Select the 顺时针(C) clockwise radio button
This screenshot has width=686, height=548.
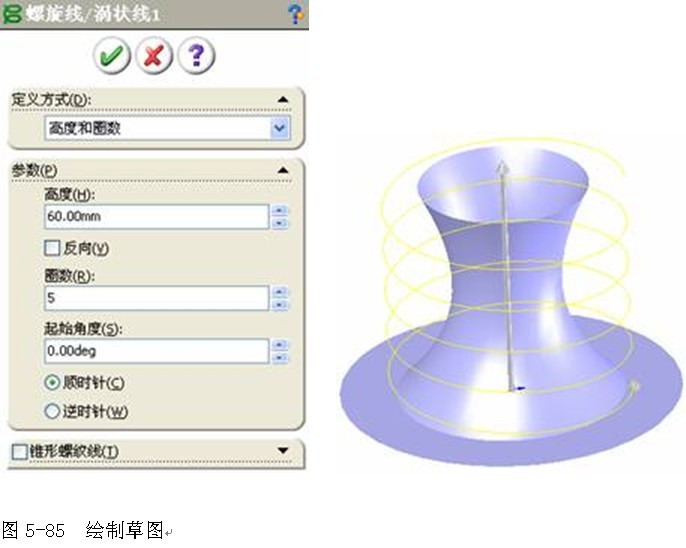click(x=52, y=383)
